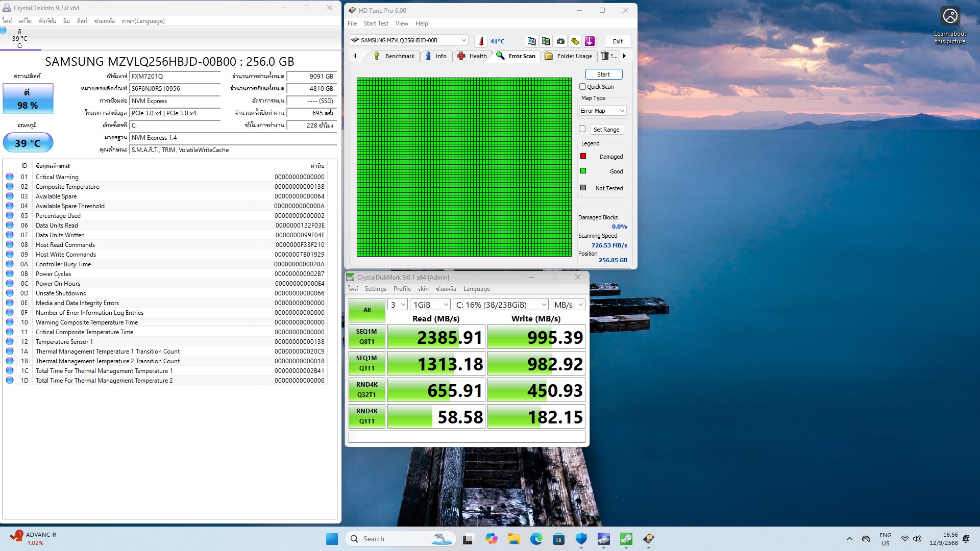Click the Exit button in HD Tune
The width and height of the screenshot is (980, 551).
(x=618, y=41)
